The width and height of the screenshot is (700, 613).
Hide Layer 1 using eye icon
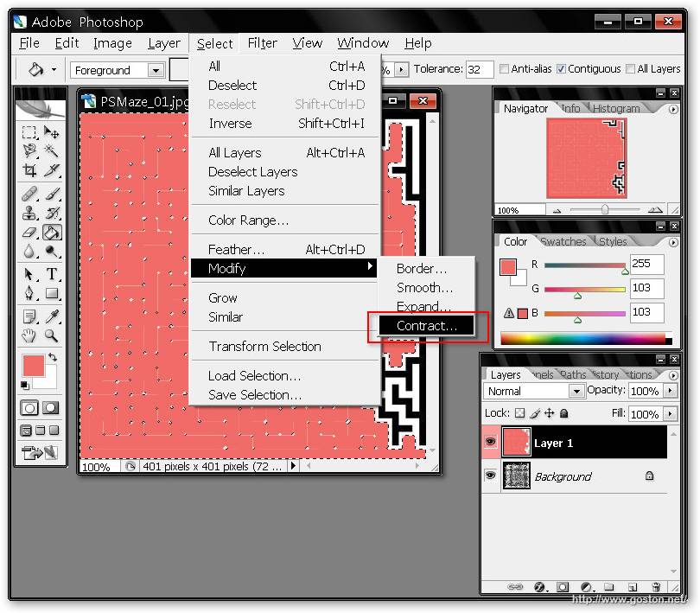coord(491,442)
